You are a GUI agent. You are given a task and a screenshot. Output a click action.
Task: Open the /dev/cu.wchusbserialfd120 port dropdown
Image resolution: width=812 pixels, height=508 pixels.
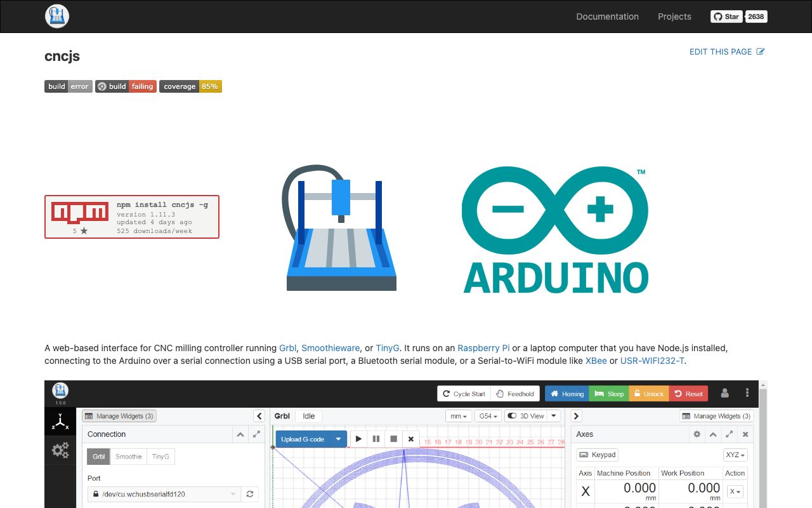click(164, 493)
